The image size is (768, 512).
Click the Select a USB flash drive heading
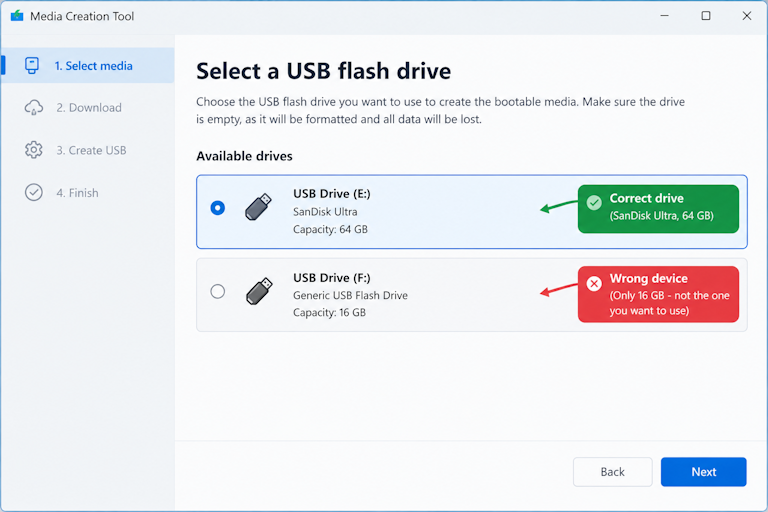coord(323,71)
